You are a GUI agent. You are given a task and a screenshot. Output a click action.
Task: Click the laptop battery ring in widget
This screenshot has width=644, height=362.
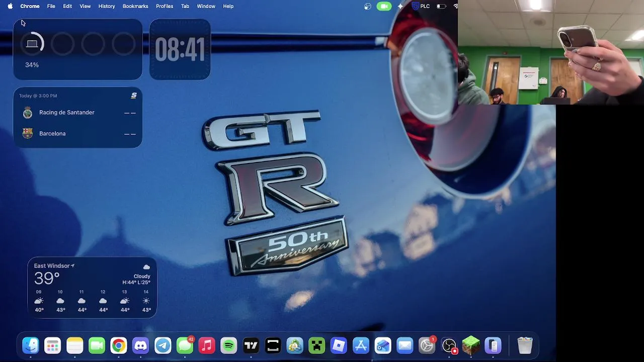pyautogui.click(x=32, y=44)
